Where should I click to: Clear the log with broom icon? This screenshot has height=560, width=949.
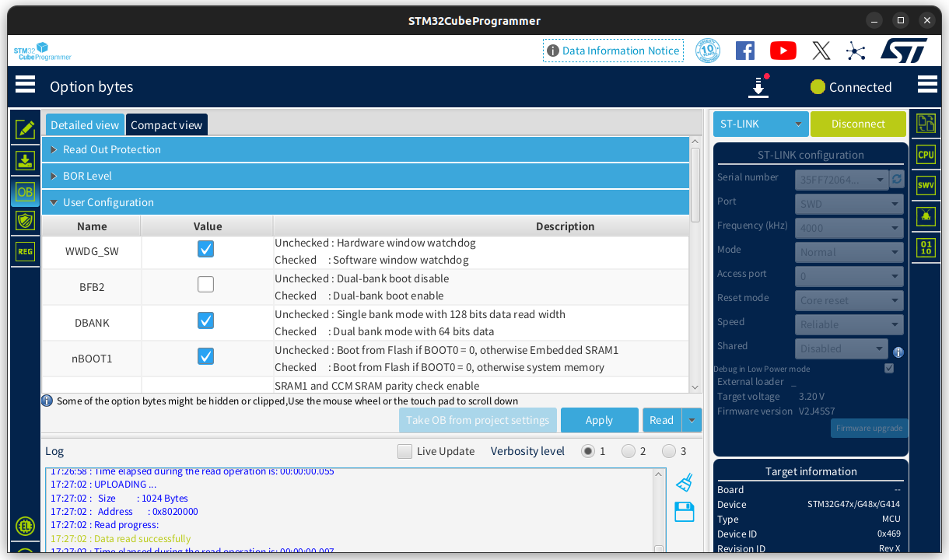[x=685, y=482]
